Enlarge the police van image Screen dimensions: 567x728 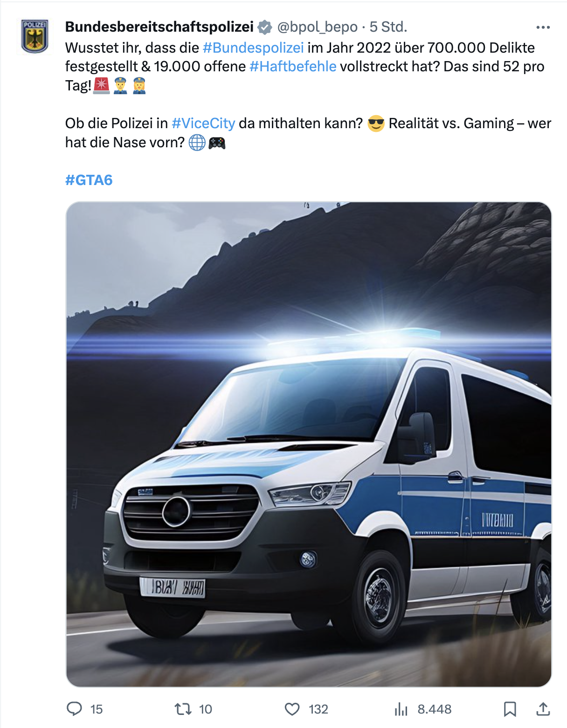309,444
